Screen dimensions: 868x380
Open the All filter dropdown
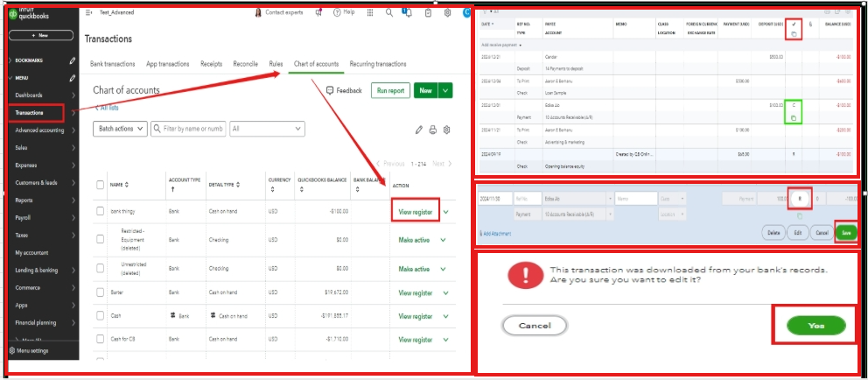click(x=267, y=129)
